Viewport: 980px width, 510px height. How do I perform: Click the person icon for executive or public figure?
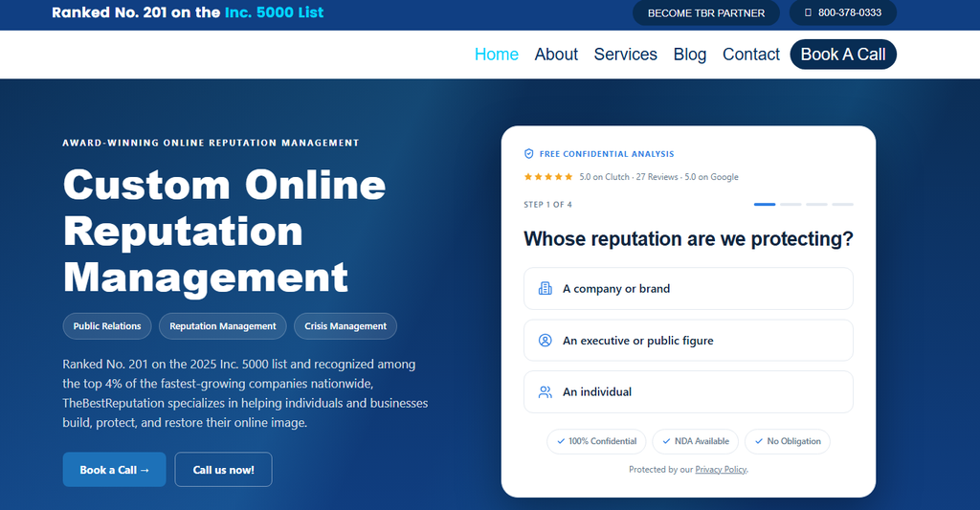pos(545,341)
